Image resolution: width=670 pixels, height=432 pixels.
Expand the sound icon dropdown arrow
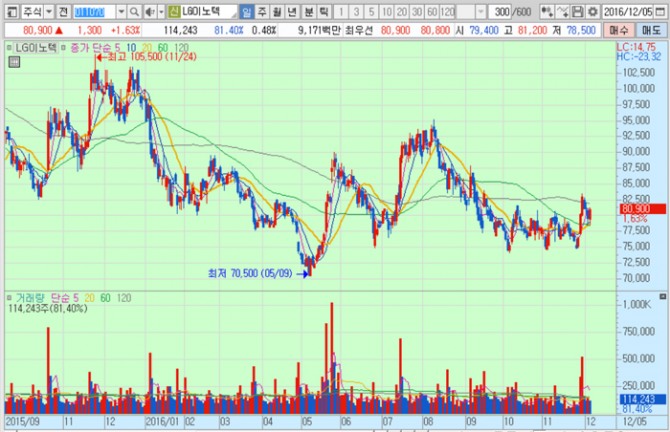(160, 11)
